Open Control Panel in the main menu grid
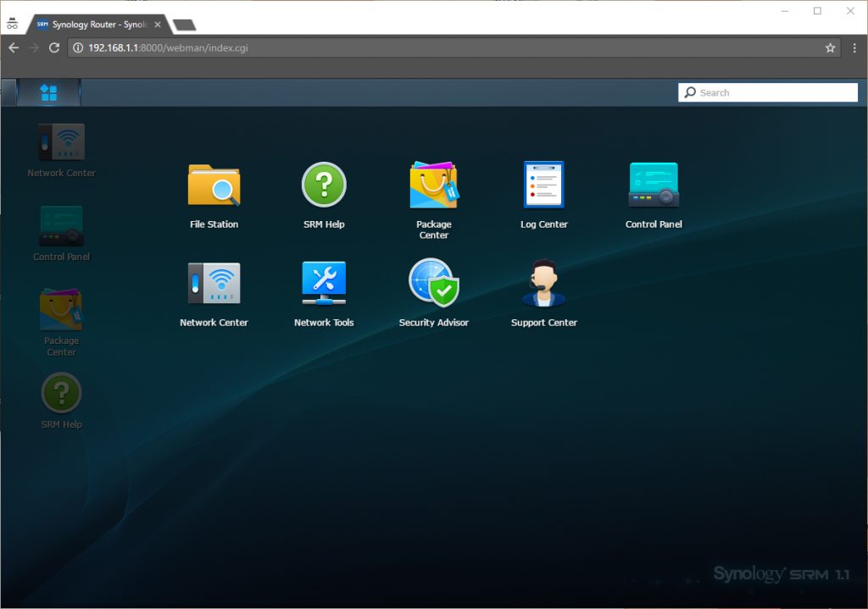Image resolution: width=868 pixels, height=609 pixels. point(654,196)
